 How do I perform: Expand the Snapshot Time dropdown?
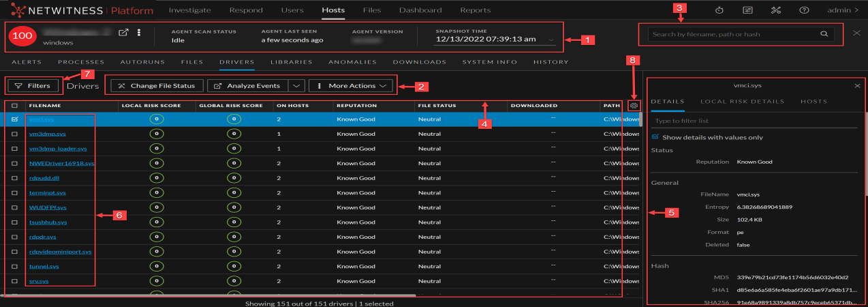pos(551,40)
